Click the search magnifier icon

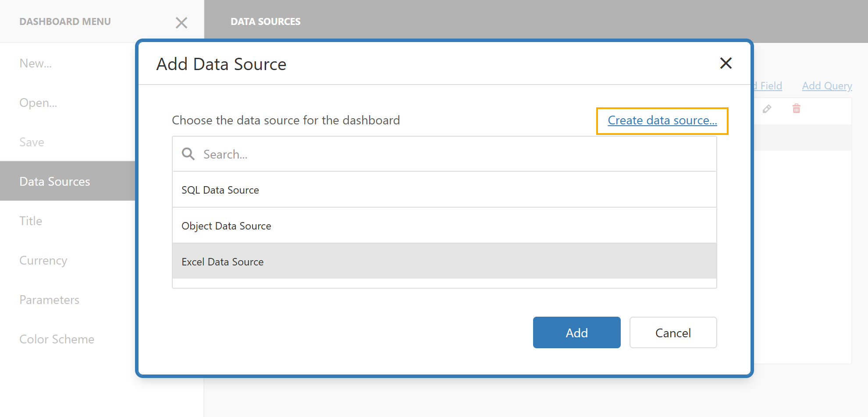point(188,154)
